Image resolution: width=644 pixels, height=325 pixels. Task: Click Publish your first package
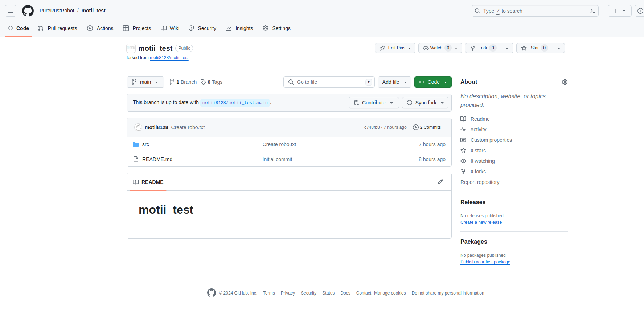click(485, 262)
